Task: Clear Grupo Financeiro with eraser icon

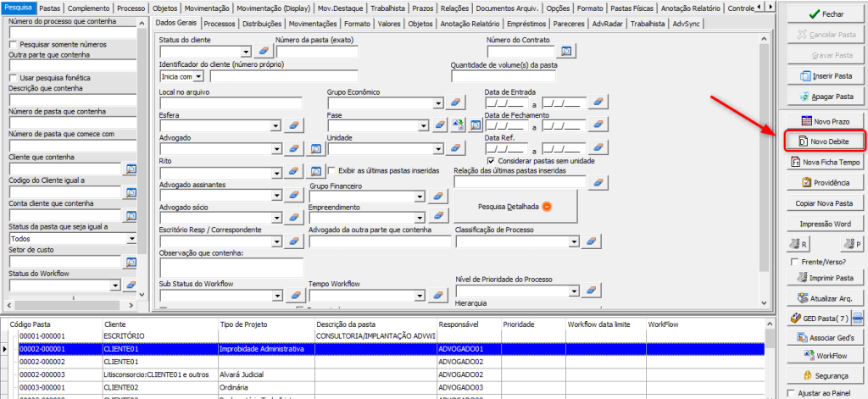Action: point(438,197)
